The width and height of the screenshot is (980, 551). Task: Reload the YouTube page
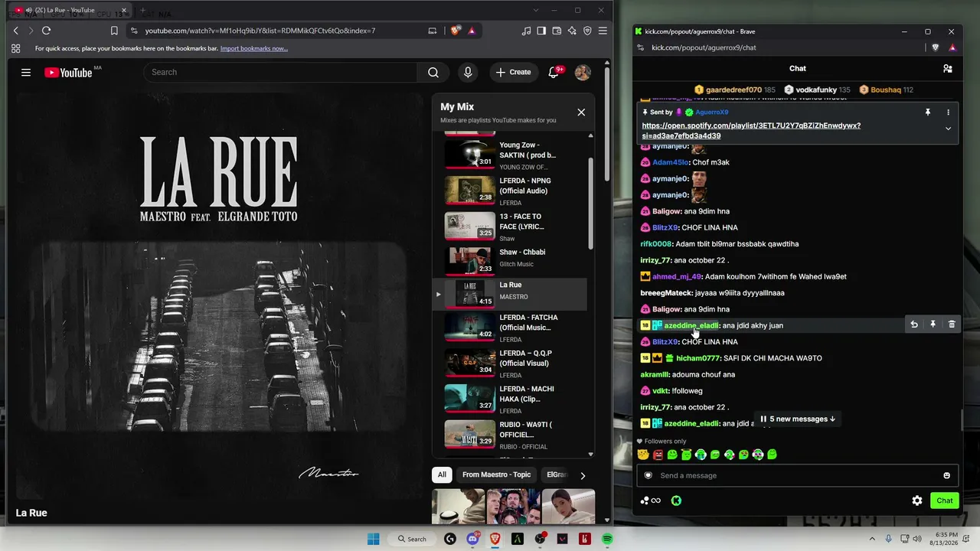click(46, 31)
